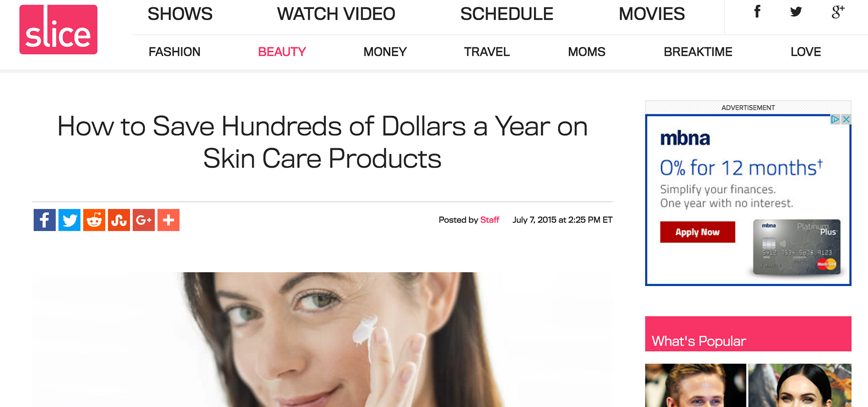Share article on Twitter
The height and width of the screenshot is (407, 868).
[70, 220]
